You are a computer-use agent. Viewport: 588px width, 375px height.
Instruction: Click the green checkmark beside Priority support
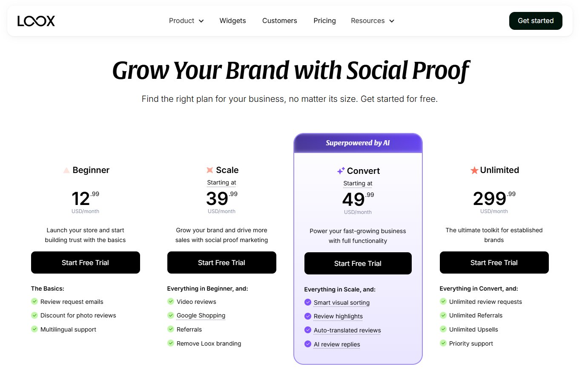pos(443,343)
